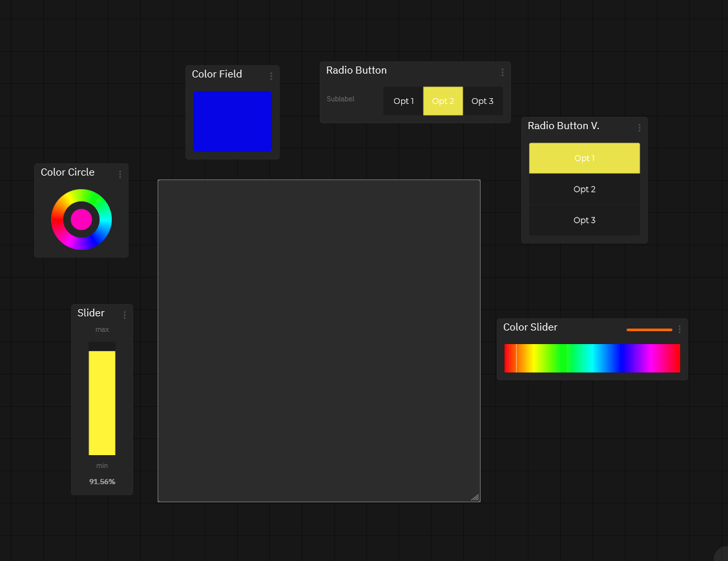This screenshot has height=561, width=728.
Task: Click the resize grip of the empty panel
Action: tap(475, 497)
